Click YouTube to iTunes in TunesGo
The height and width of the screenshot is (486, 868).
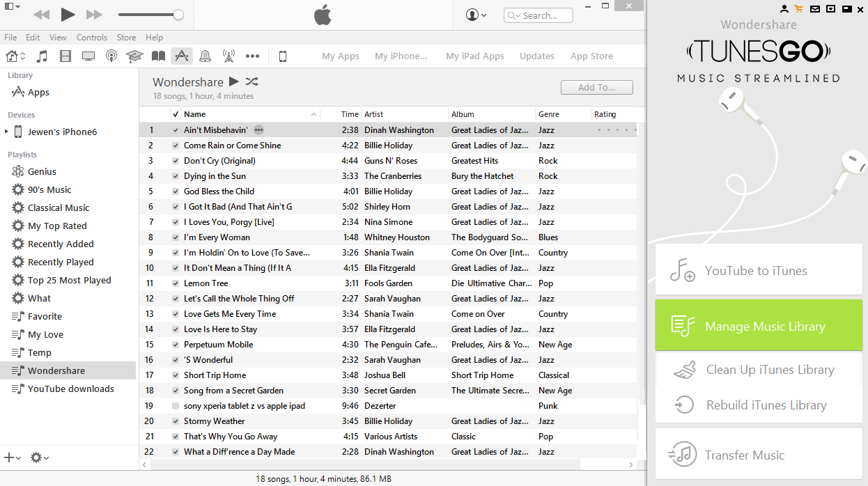click(759, 270)
